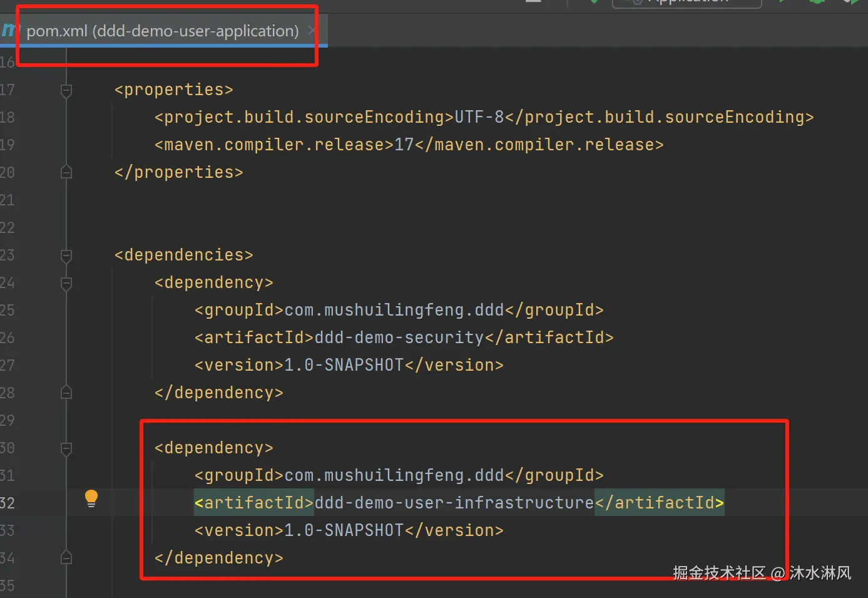Click the project.build.sourceEncoding UTF-8 line
868x598 pixels.
point(484,117)
